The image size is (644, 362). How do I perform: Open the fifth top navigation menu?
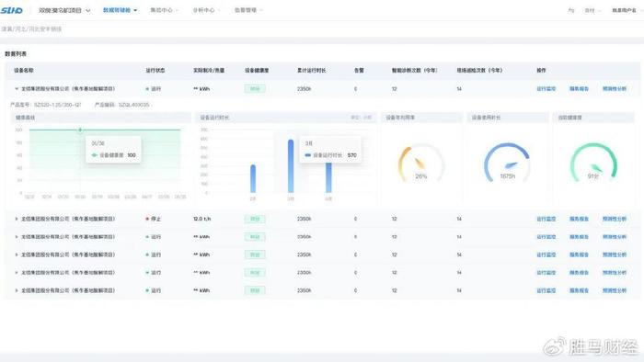click(248, 10)
